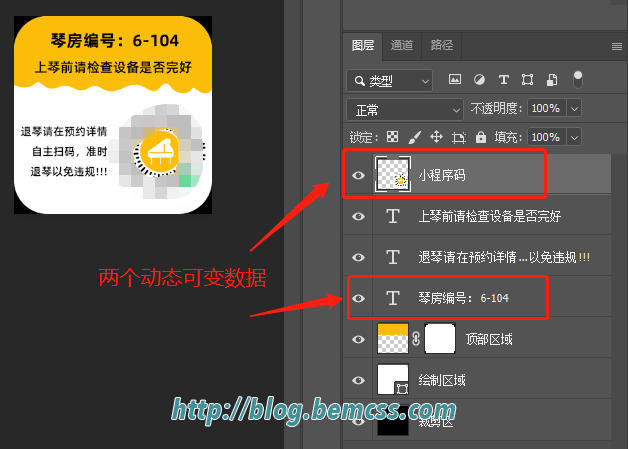Click the 填充 100% value field
This screenshot has width=628, height=449.
(545, 137)
